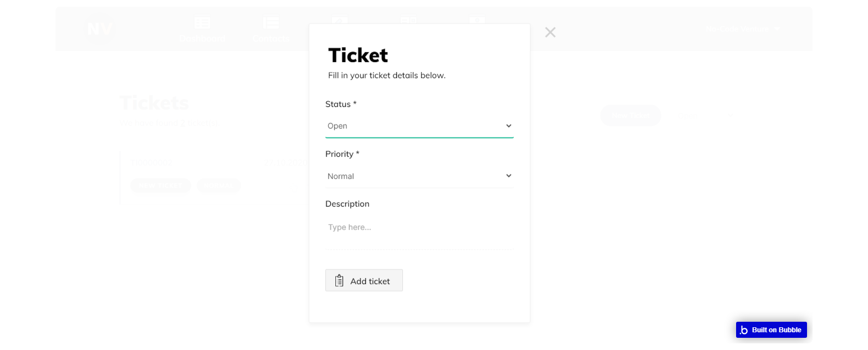Click the Description field label

click(347, 204)
